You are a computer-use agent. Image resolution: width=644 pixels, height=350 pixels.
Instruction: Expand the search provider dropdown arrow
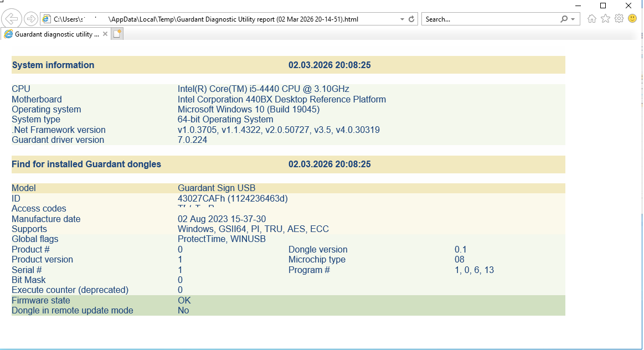pyautogui.click(x=573, y=19)
